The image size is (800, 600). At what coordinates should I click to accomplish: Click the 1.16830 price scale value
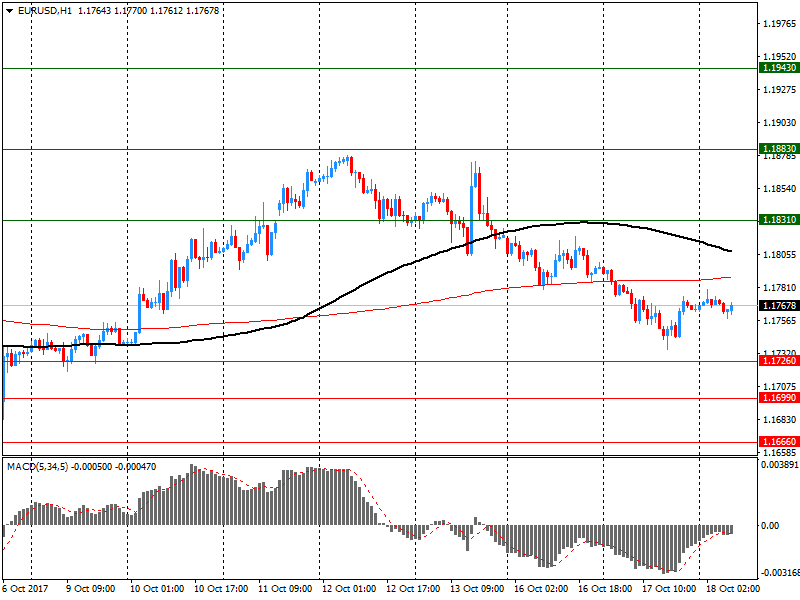tap(780, 419)
